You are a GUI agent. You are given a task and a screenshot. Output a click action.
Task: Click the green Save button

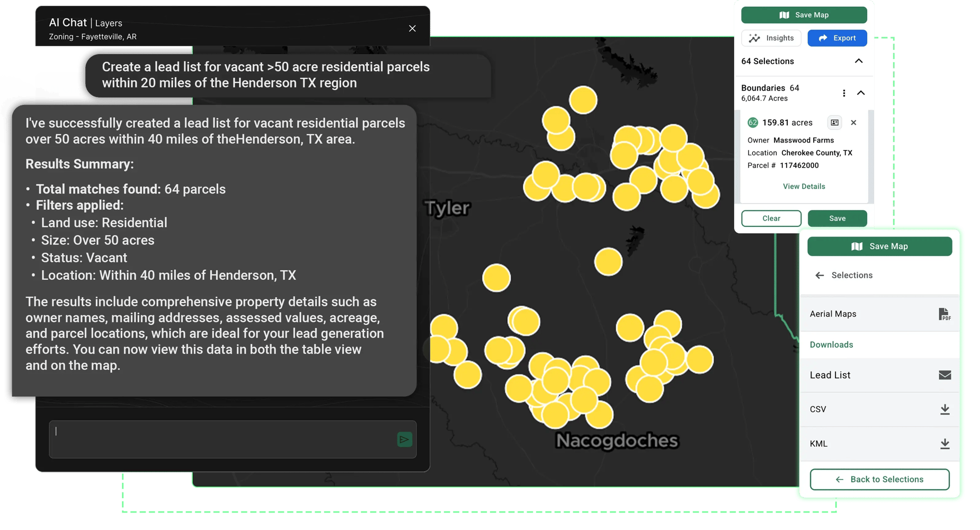837,218
